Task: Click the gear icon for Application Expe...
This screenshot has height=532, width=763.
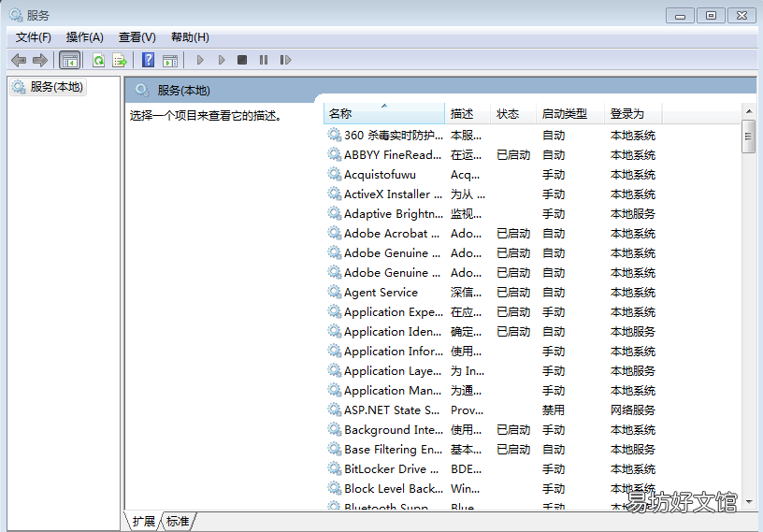Action: pos(335,311)
